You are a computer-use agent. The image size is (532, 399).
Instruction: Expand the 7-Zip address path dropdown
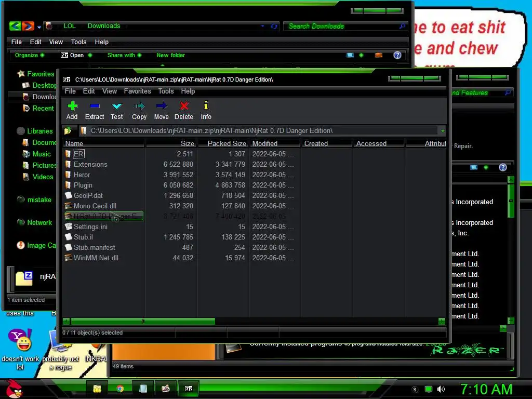tap(443, 131)
